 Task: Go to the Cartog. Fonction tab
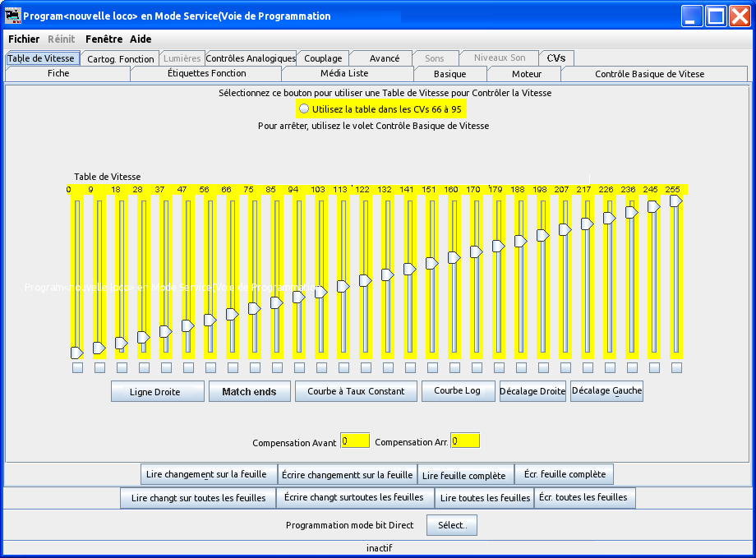click(x=120, y=58)
